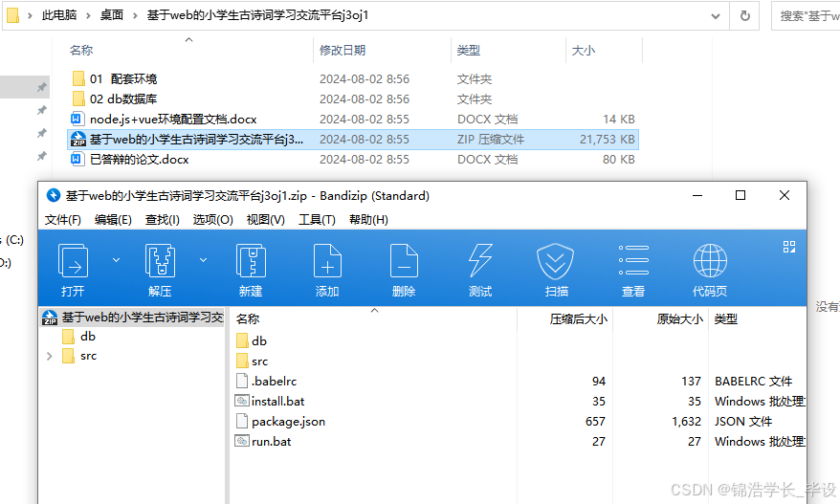Click 此电脑 in the Explorer address bar
The image size is (840, 504).
click(x=59, y=15)
